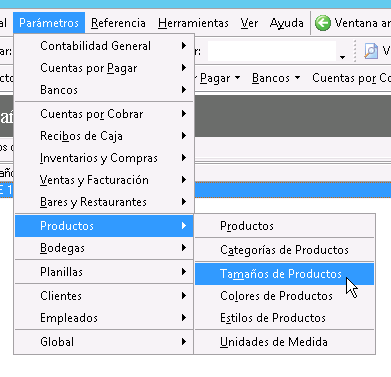Open Unidades de Medida item
391x377 pixels.
point(284,342)
